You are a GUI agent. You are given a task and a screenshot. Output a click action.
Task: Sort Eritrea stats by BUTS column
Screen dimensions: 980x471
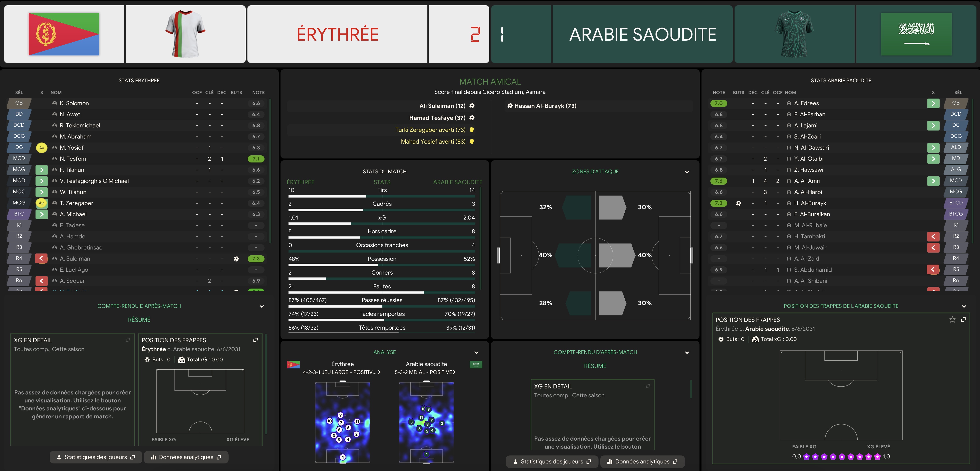(x=236, y=93)
